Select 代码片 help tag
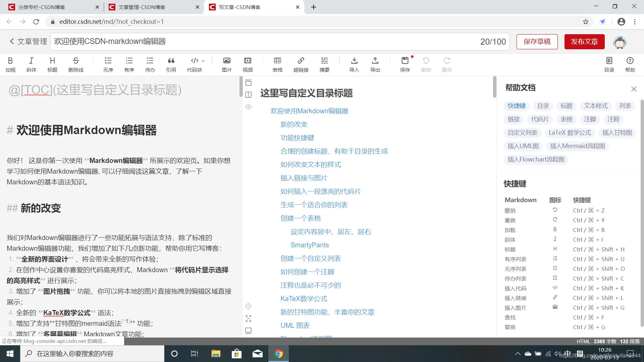The image size is (644, 362). tap(540, 119)
